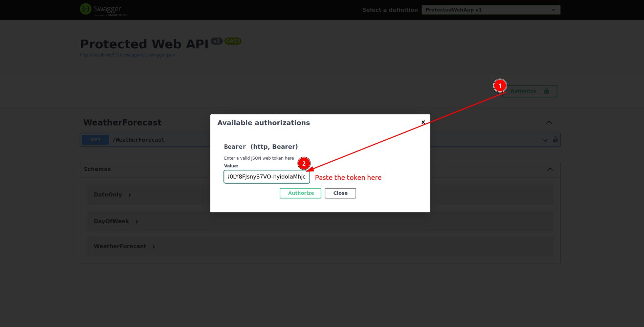Open the swagger.json link
The width and height of the screenshot is (644, 327).
coord(127,55)
